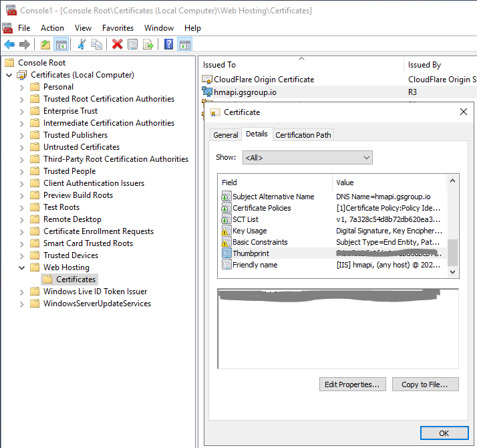The height and width of the screenshot is (448, 477).
Task: Collapse the Certificates (Local Computer) node
Action: [9, 76]
